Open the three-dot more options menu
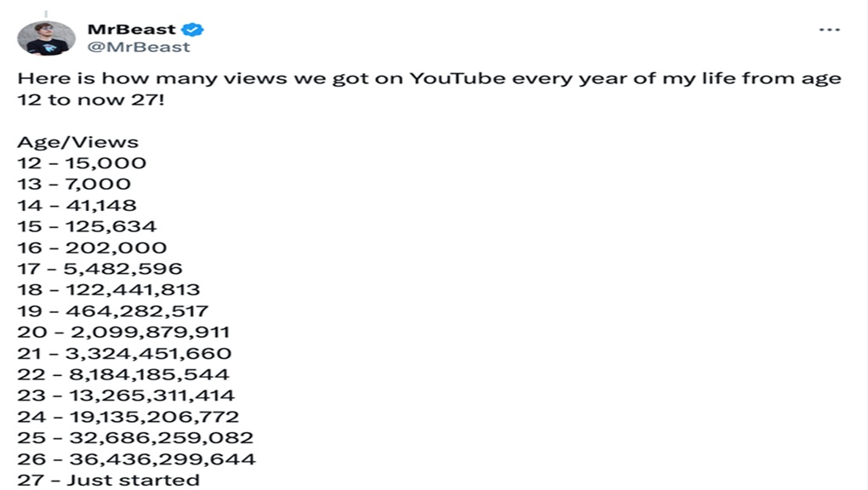868x490 pixels. (829, 30)
